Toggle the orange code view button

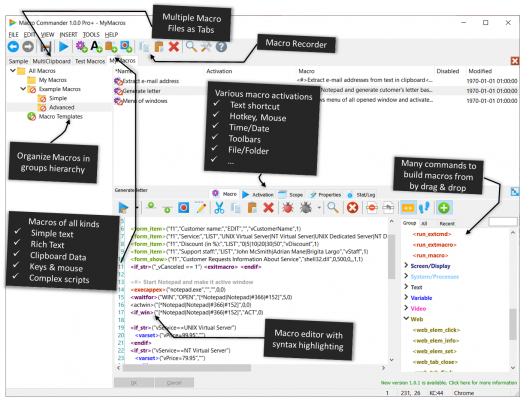coord(408,208)
